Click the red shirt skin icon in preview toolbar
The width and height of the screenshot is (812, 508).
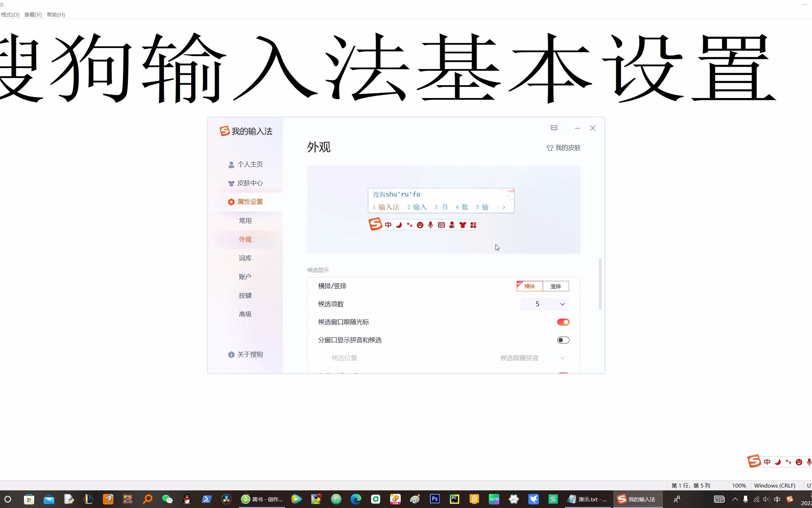pyautogui.click(x=463, y=225)
